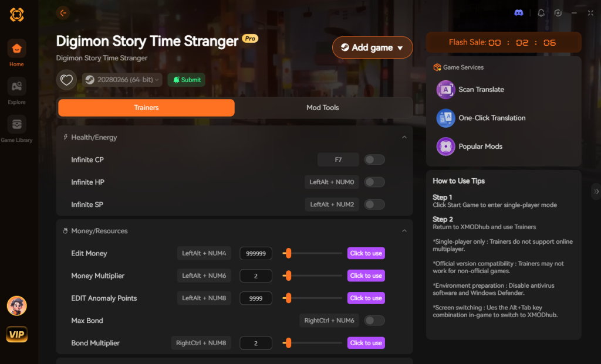Click the Infinite CP label
601x364 pixels.
pyautogui.click(x=87, y=159)
